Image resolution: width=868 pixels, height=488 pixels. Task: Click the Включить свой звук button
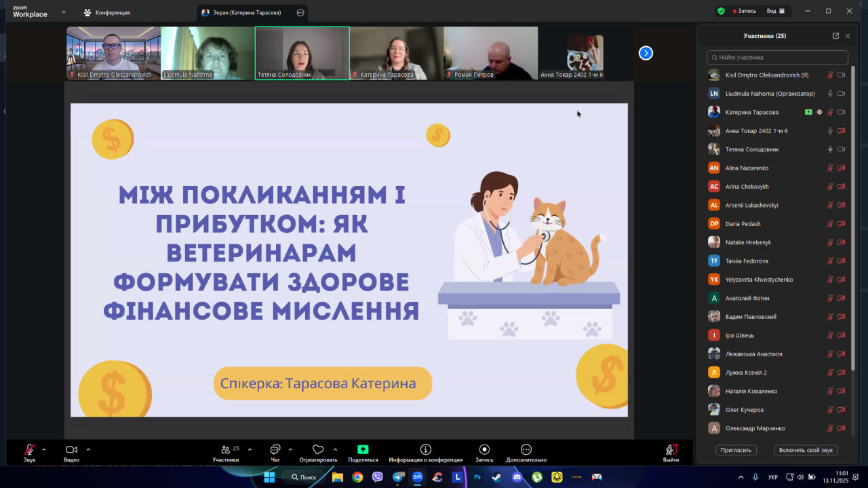pos(806,450)
